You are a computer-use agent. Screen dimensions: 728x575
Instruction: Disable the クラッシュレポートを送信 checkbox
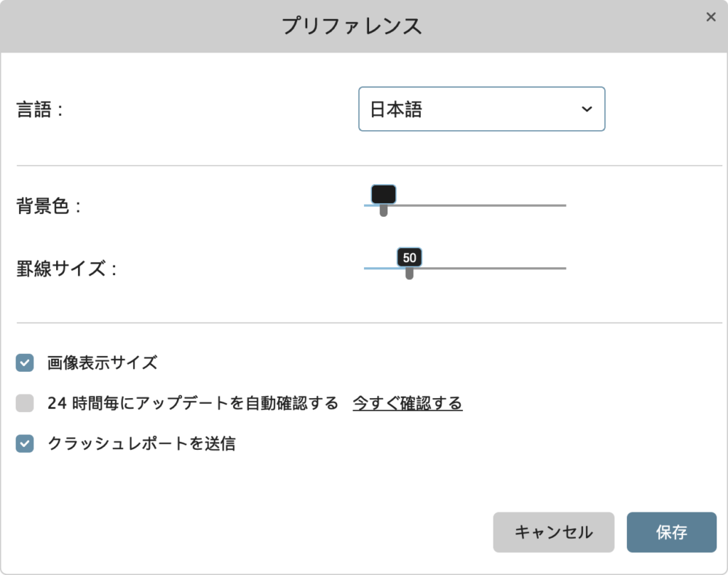[x=25, y=444]
